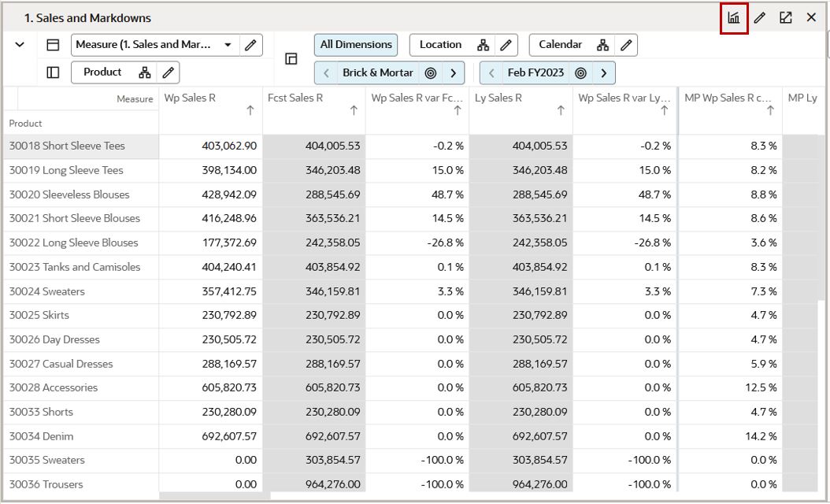The height and width of the screenshot is (504, 830).
Task: Click the Location dimension button
Action: pos(440,44)
